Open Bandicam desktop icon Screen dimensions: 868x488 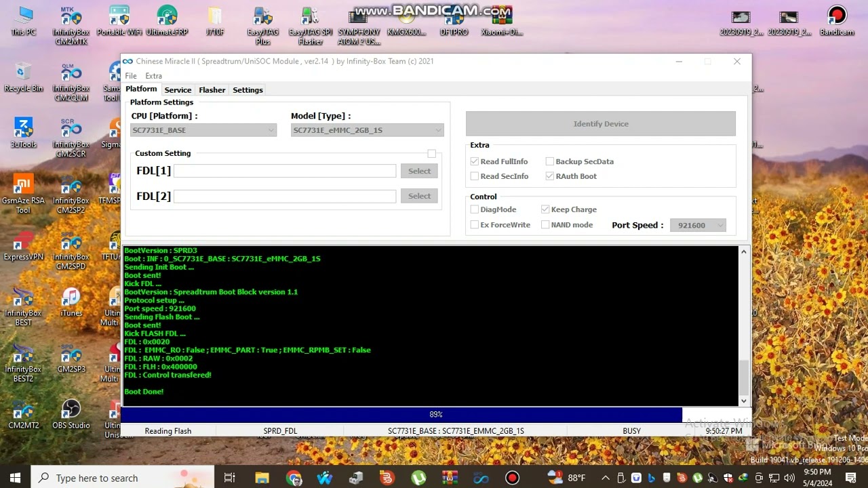pos(836,21)
